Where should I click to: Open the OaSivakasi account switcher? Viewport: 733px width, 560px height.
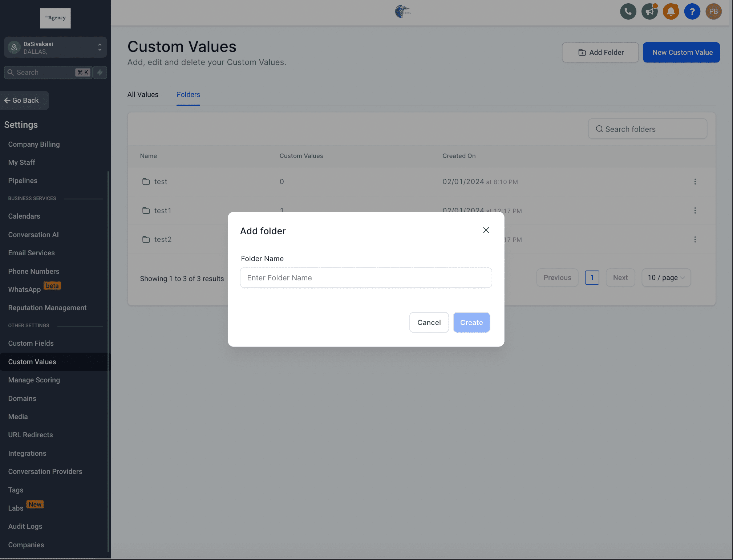(55, 47)
